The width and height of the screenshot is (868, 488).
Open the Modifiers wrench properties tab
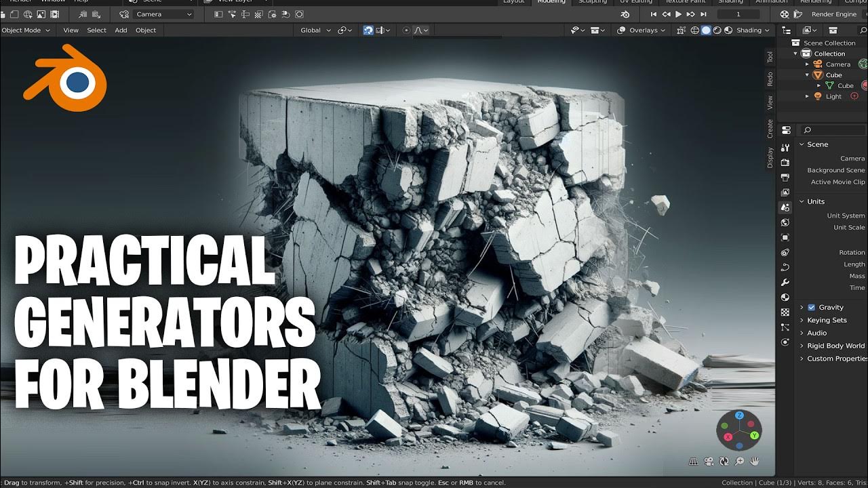click(785, 282)
